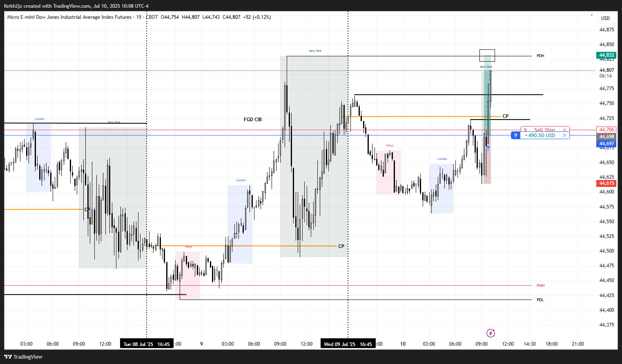Screen dimensions: 622x364
Task: Click the day 10 label on the time axis
Action: click(403, 344)
